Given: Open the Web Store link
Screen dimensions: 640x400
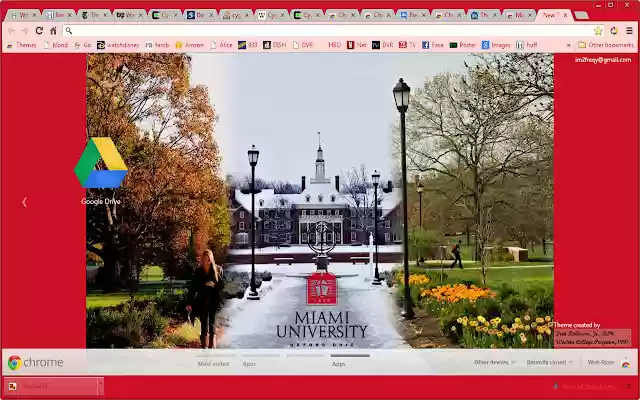Looking at the screenshot, I should pyautogui.click(x=601, y=362).
